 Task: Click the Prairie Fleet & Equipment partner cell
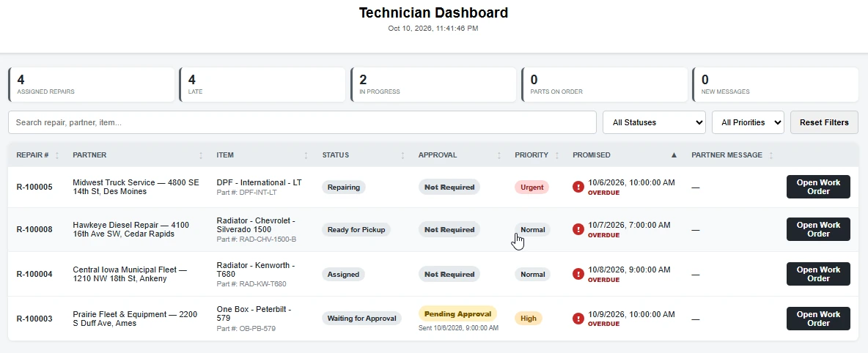(135, 319)
